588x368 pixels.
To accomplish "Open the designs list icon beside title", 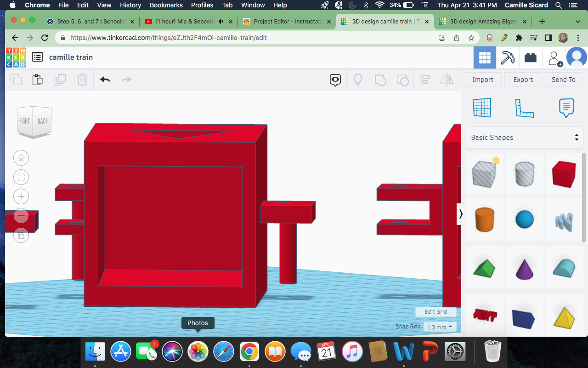I will point(37,57).
